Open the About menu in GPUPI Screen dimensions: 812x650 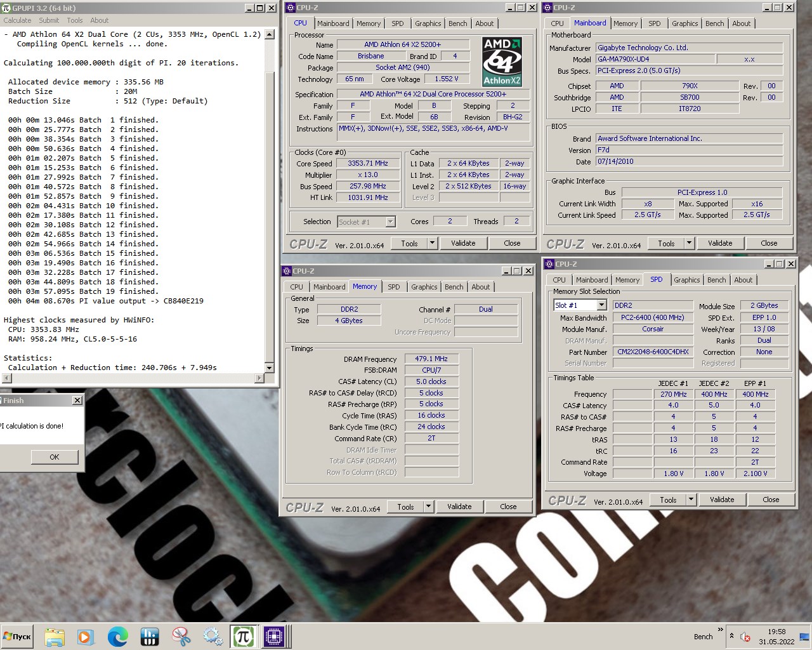(x=100, y=20)
